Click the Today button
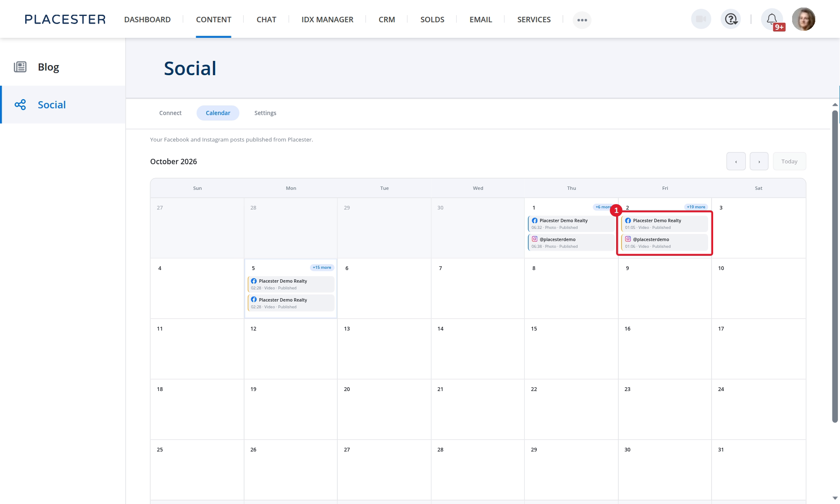Viewport: 840px width, 504px height. (x=789, y=161)
